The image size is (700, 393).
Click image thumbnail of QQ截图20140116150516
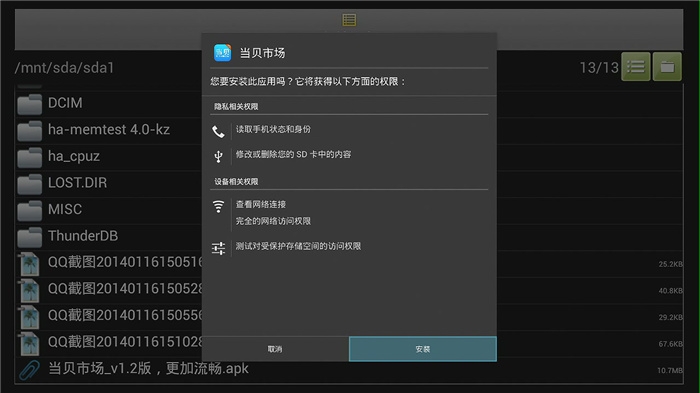coord(29,264)
